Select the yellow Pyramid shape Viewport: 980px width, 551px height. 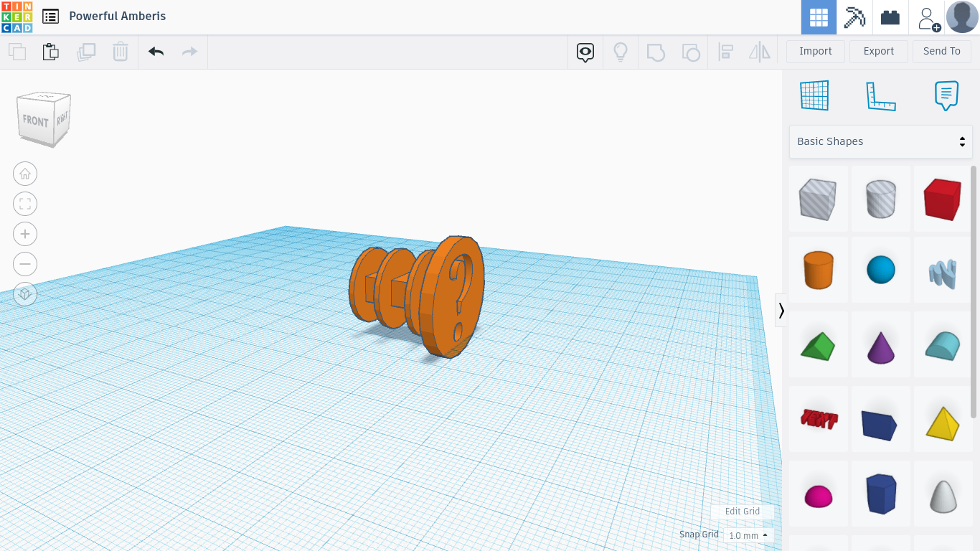pos(943,420)
